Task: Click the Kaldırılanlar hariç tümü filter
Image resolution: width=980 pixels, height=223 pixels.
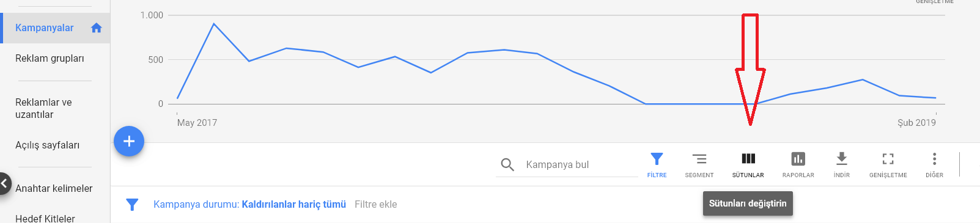Action: [294, 204]
